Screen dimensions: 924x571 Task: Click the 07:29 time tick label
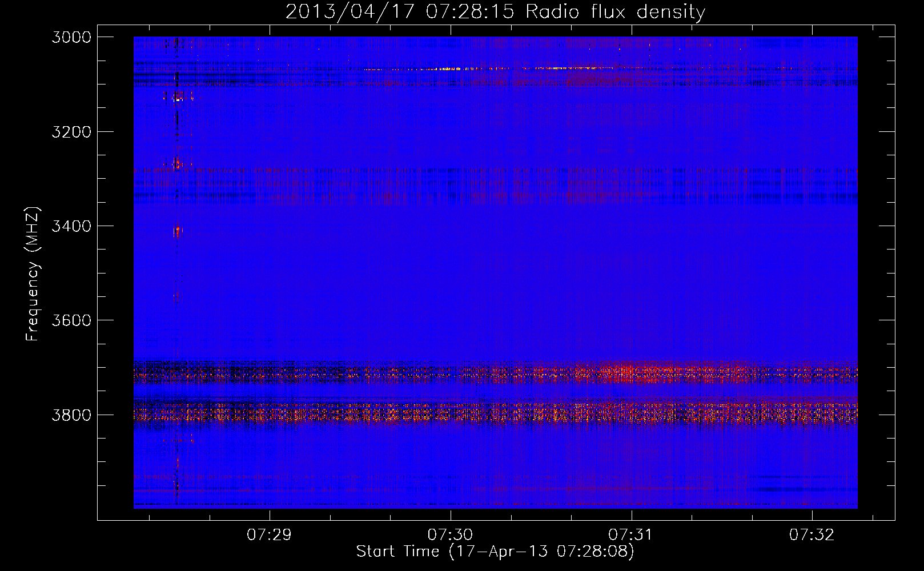[x=269, y=534]
